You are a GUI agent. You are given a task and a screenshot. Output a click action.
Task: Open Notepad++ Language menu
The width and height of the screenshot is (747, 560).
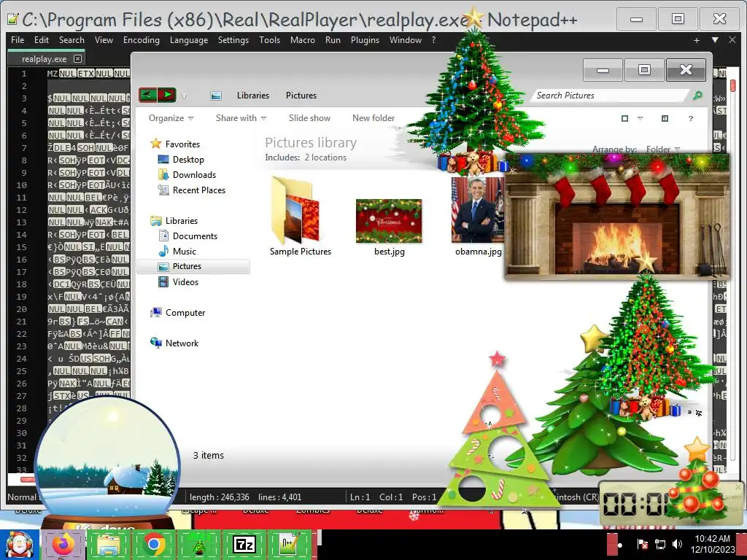tap(189, 40)
